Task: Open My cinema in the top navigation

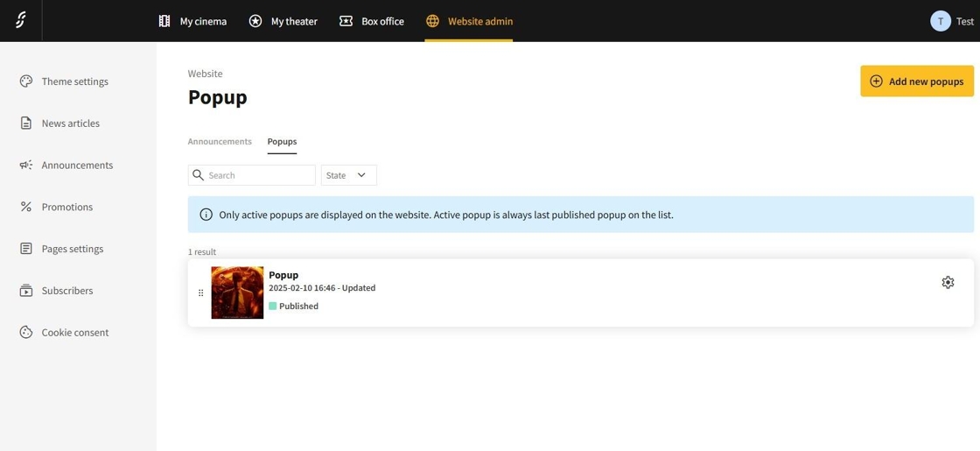Action: coord(192,21)
